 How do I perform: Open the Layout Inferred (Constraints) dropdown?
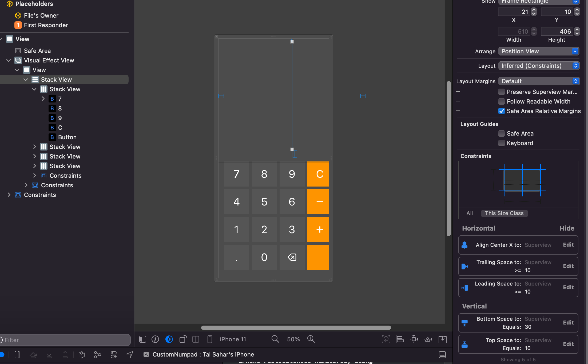click(539, 66)
